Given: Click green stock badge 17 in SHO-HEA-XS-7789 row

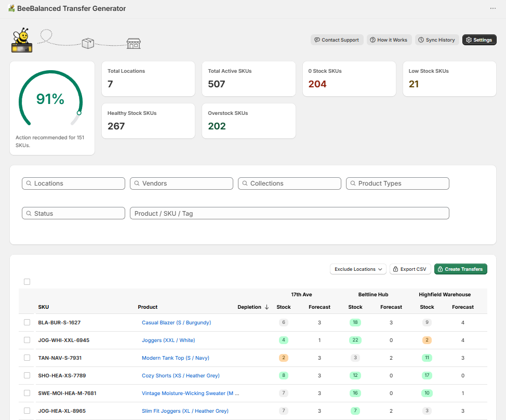Looking at the screenshot, I should tap(427, 375).
